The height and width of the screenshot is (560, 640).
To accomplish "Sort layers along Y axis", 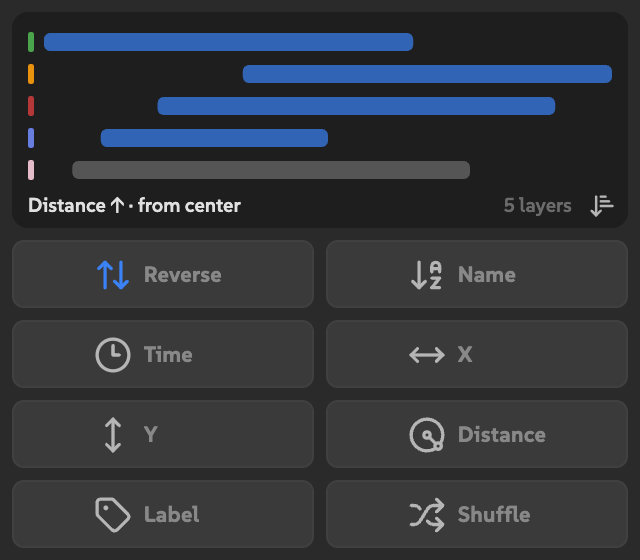I will click(163, 434).
